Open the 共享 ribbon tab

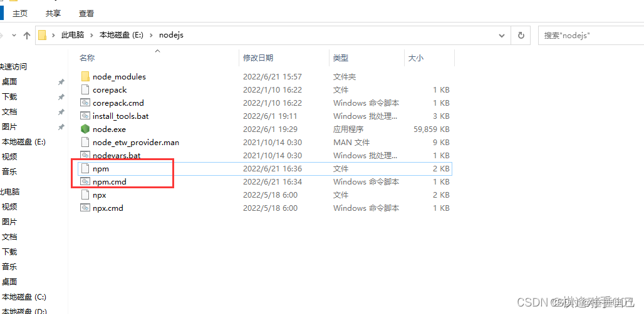pyautogui.click(x=53, y=14)
